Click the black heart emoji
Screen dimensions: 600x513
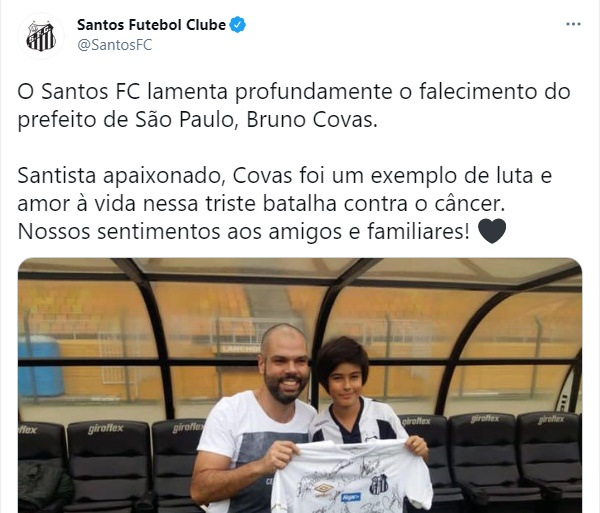492,231
